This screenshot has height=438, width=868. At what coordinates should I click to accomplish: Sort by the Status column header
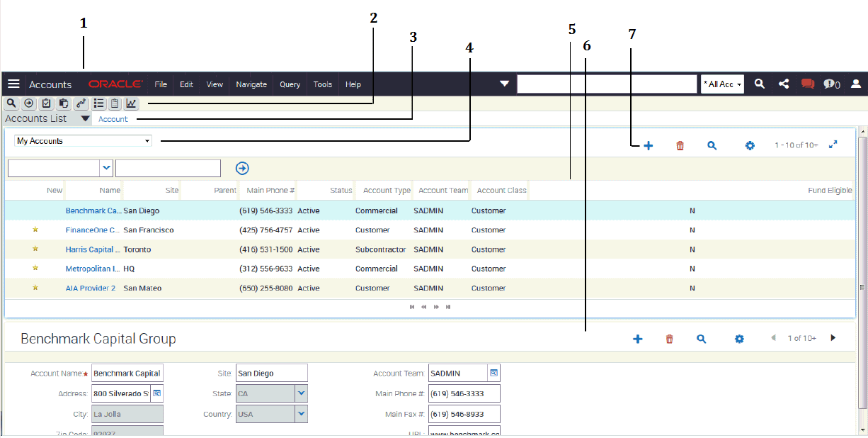point(341,190)
